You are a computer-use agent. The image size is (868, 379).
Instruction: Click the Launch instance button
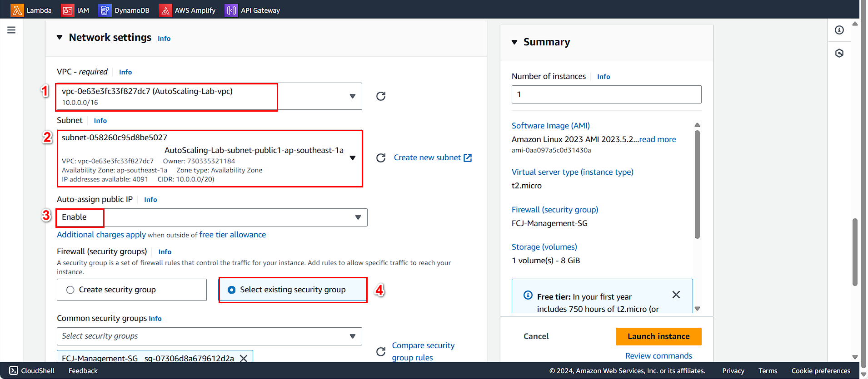click(658, 336)
